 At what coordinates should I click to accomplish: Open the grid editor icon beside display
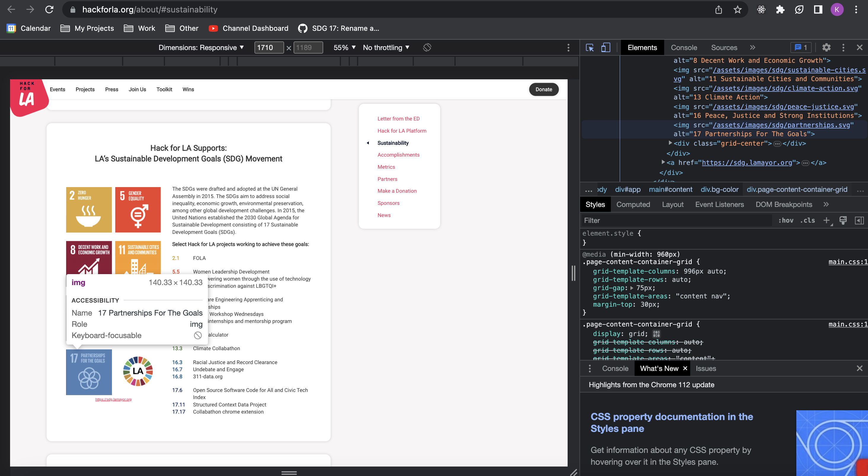coord(656,334)
